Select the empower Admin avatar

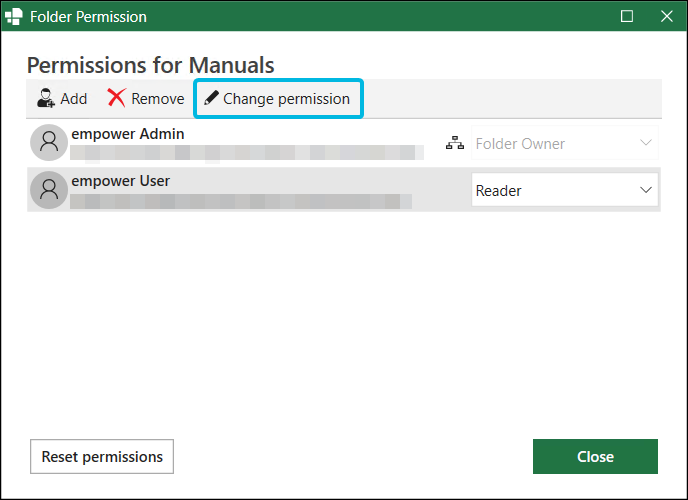(x=49, y=142)
